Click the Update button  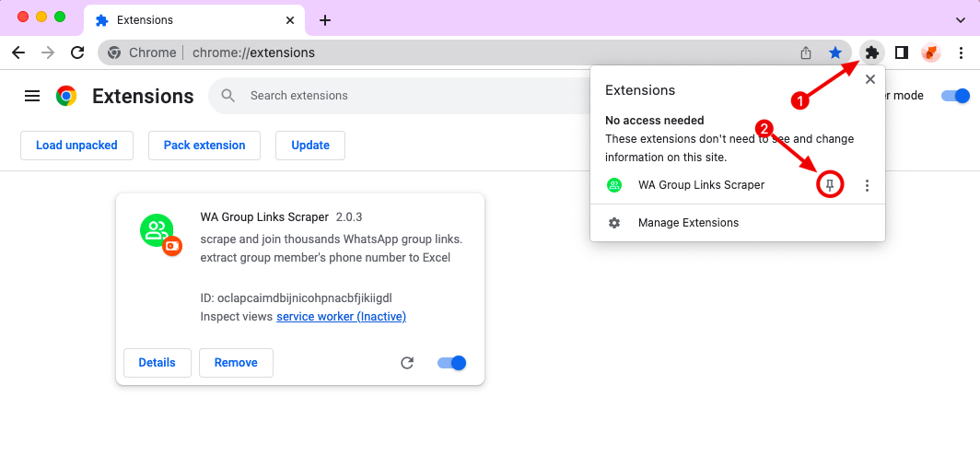[310, 145]
